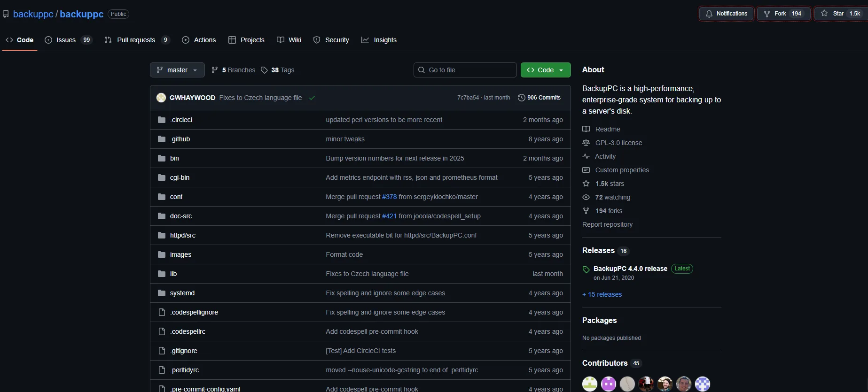Click the Report repository link
The width and height of the screenshot is (868, 392).
607,224
